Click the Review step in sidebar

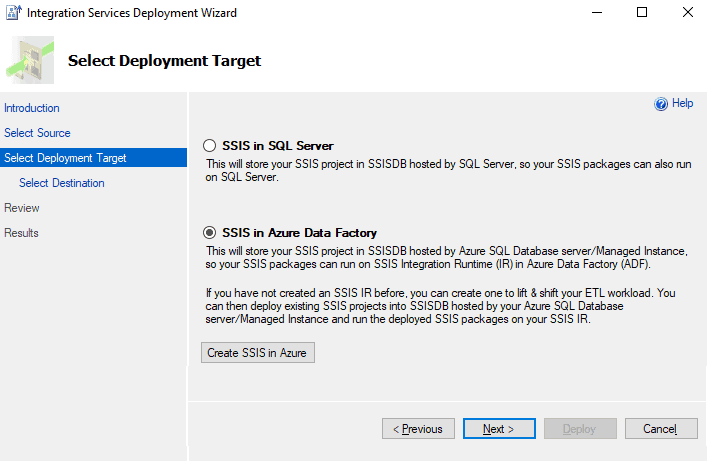pyautogui.click(x=22, y=208)
